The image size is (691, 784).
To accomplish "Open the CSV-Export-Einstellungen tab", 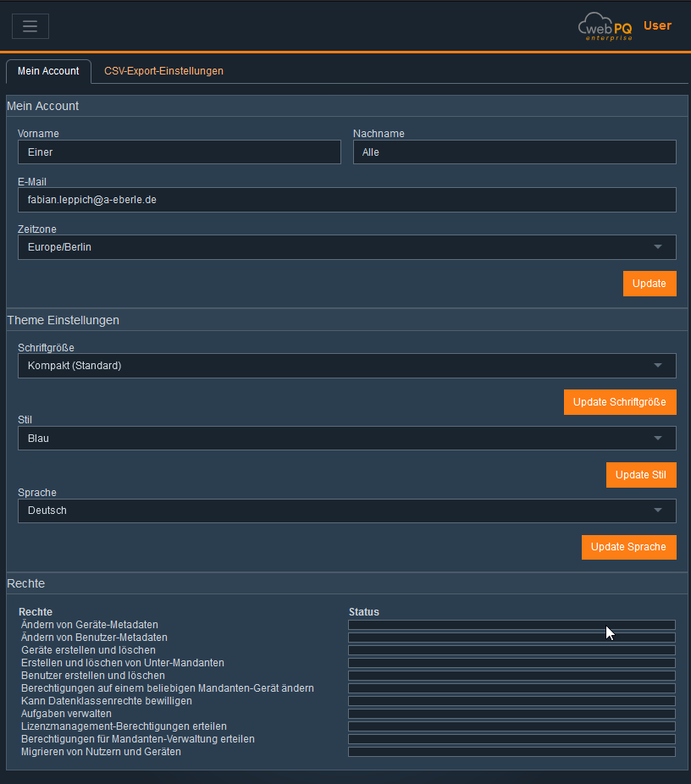I will pyautogui.click(x=163, y=71).
